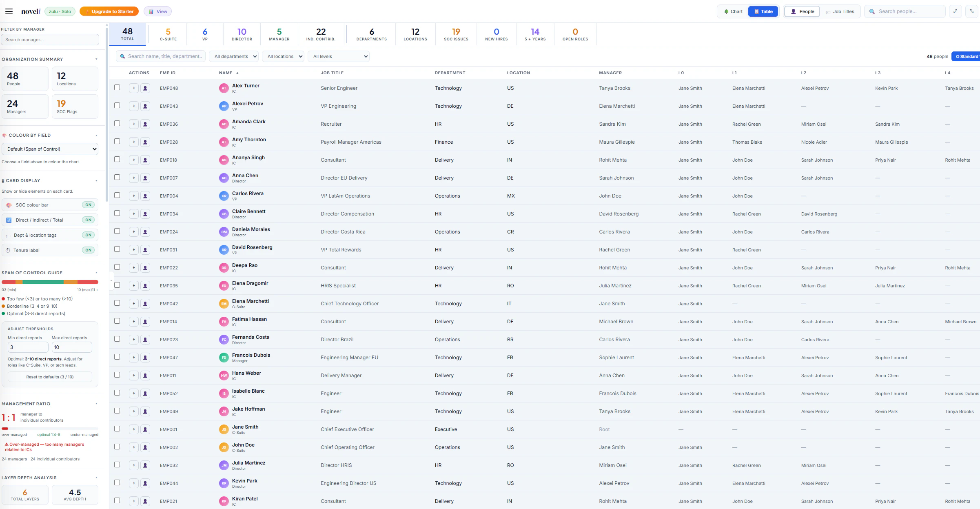This screenshot has width=980, height=509.
Task: Click the zulu · Solo plan badge
Action: tap(60, 11)
